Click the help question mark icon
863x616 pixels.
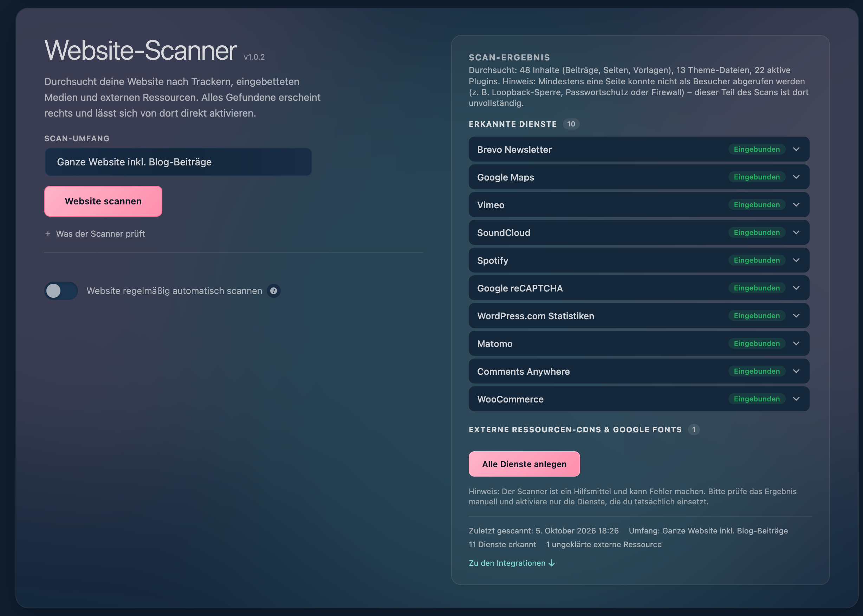(273, 291)
